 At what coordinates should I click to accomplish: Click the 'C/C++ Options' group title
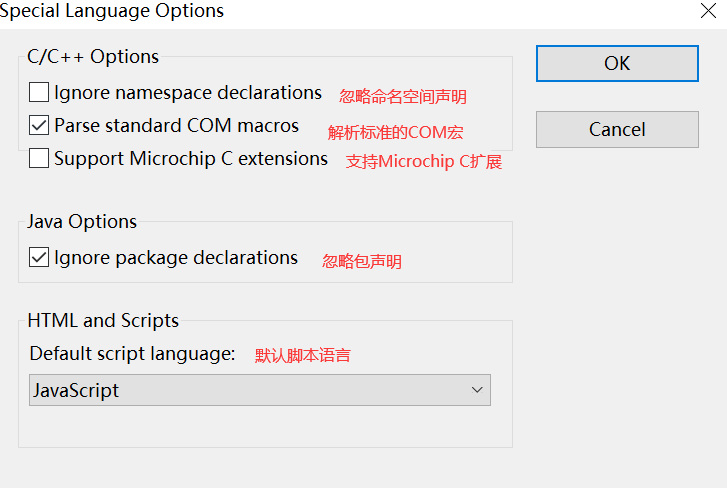pyautogui.click(x=93, y=57)
